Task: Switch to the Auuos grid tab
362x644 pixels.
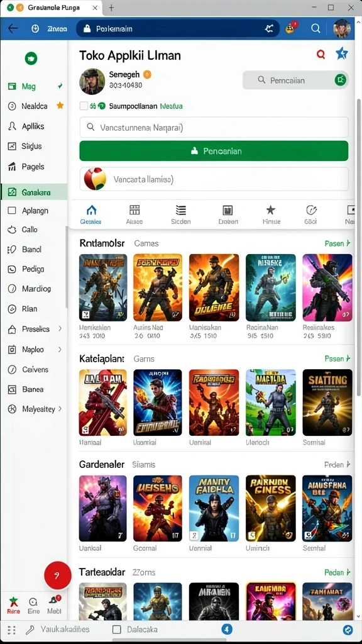Action: point(134,215)
